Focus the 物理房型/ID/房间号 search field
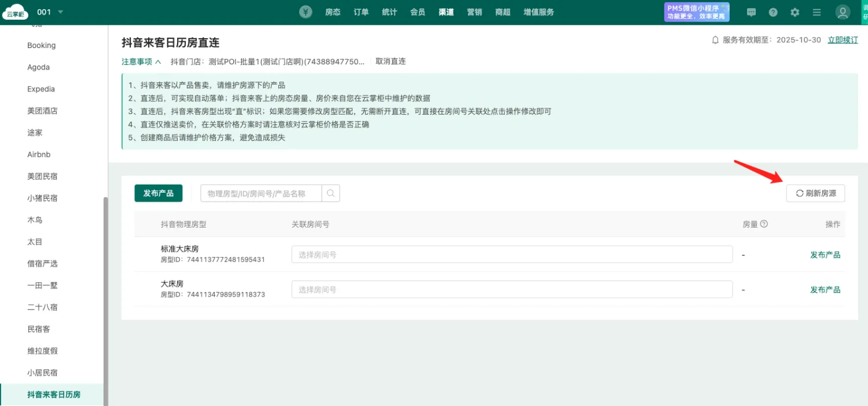This screenshot has height=406, width=868. pyautogui.click(x=261, y=193)
